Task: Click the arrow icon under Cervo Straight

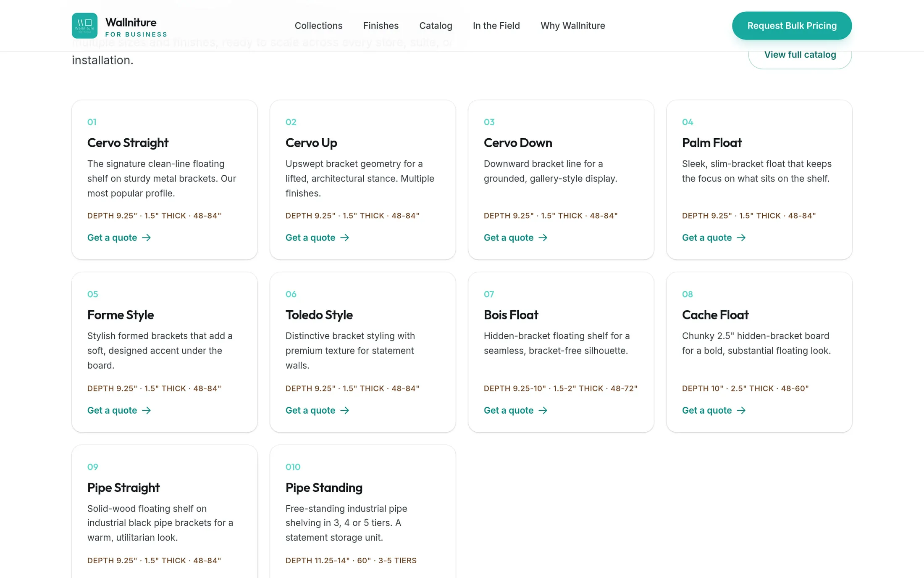Action: pyautogui.click(x=146, y=238)
